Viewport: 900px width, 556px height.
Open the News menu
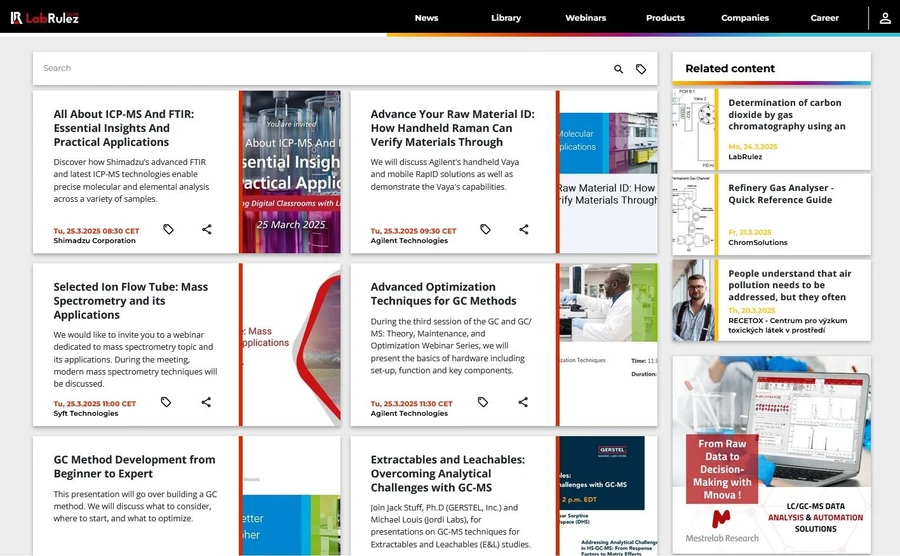pyautogui.click(x=426, y=18)
